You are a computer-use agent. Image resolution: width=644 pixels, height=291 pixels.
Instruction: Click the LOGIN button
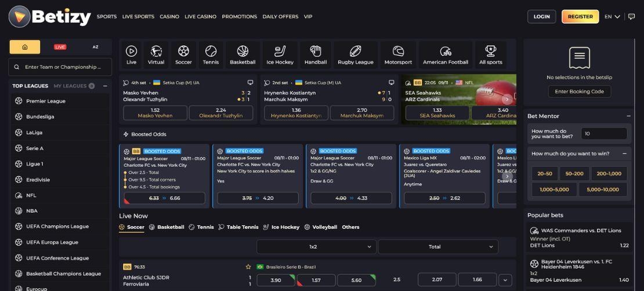[542, 16]
